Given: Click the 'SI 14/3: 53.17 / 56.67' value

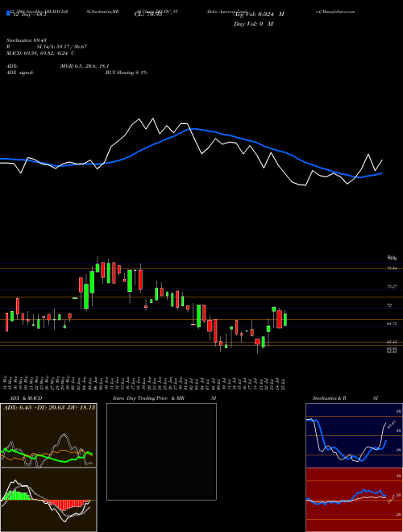Looking at the screenshot, I should tap(62, 47).
